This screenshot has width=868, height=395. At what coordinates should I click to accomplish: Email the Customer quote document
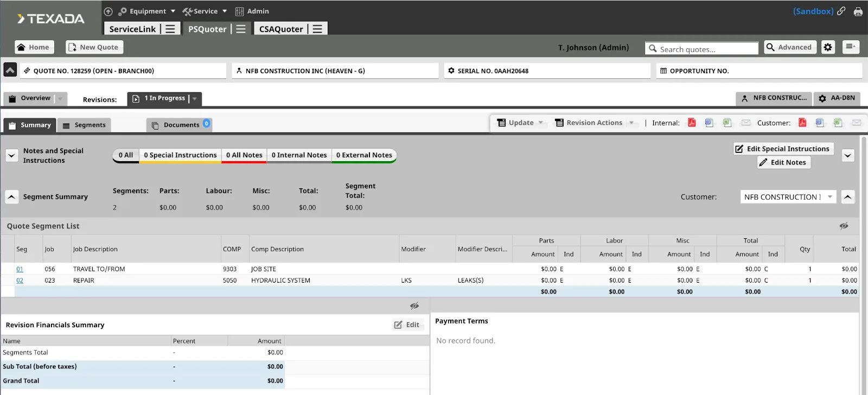857,123
